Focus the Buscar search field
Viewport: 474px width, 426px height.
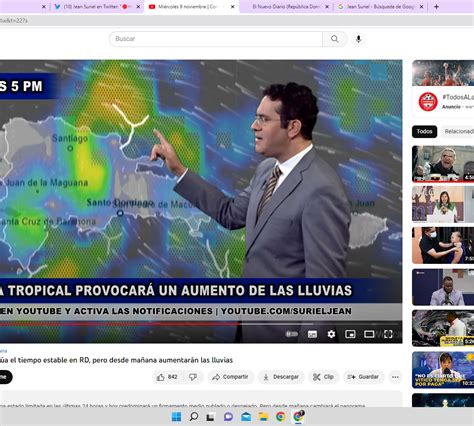click(x=216, y=39)
